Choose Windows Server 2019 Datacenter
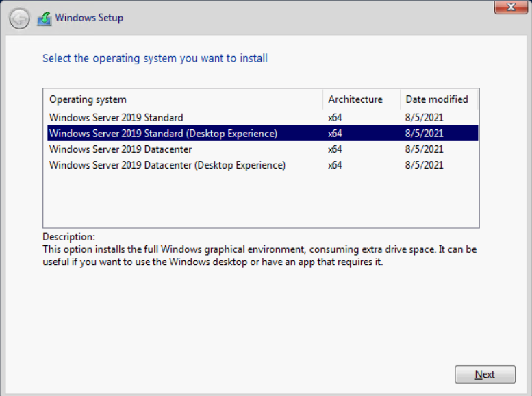The image size is (532, 396). [x=121, y=149]
